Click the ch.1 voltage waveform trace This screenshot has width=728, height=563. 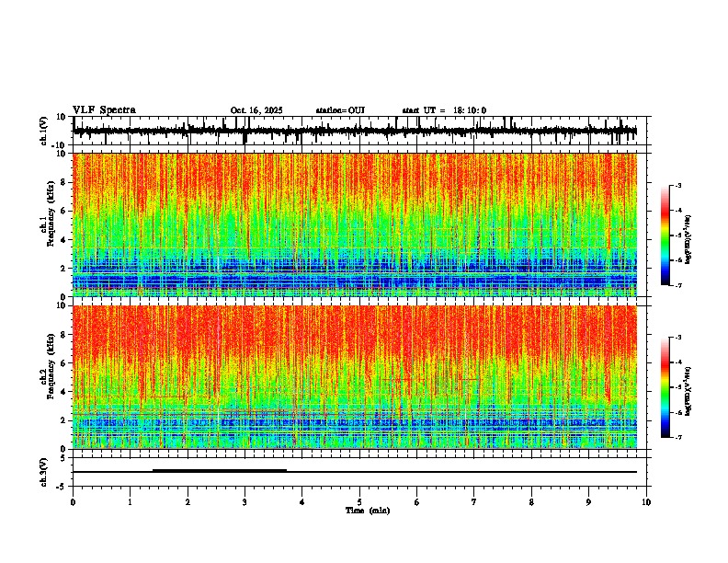tap(355, 132)
